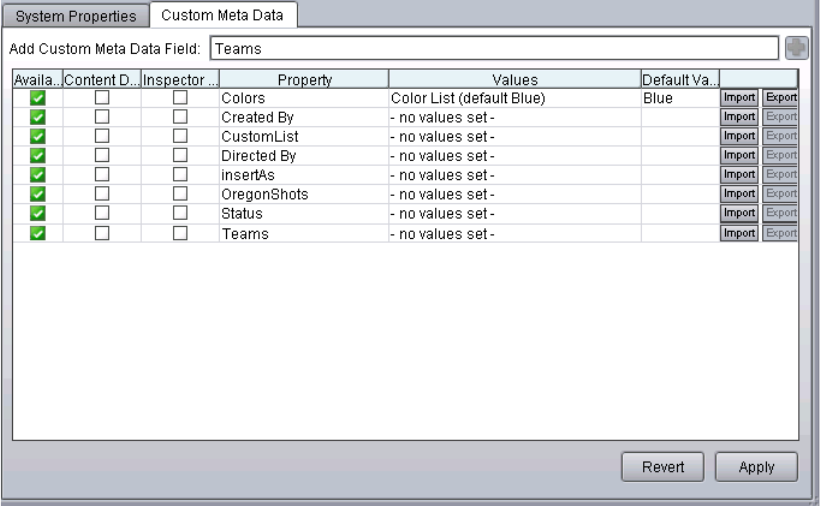Import values for the Directed By property

point(739,157)
